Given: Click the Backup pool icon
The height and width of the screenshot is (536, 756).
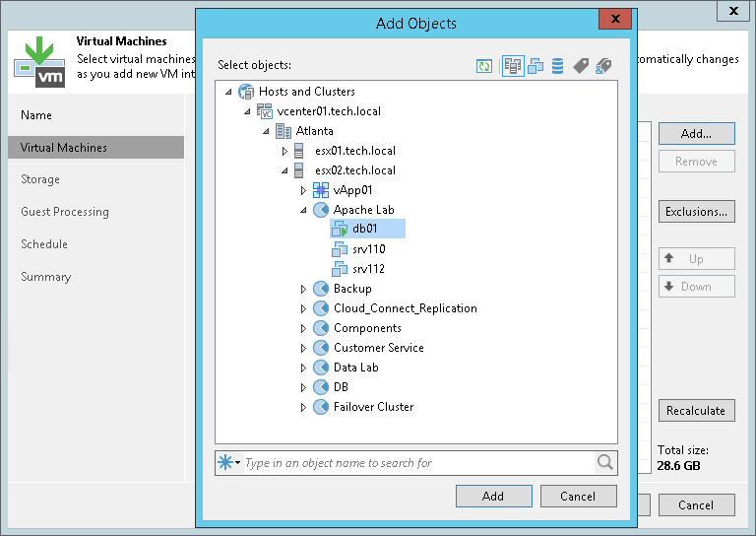Looking at the screenshot, I should [321, 289].
